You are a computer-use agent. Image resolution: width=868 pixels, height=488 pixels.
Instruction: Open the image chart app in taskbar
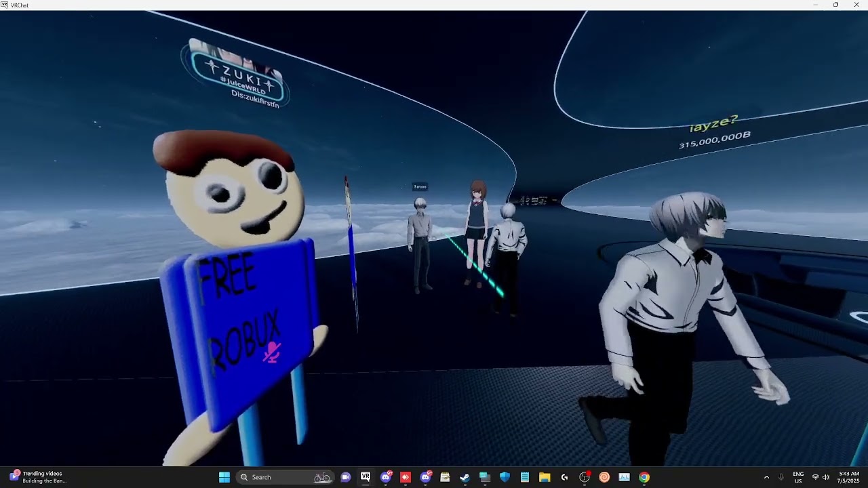624,477
